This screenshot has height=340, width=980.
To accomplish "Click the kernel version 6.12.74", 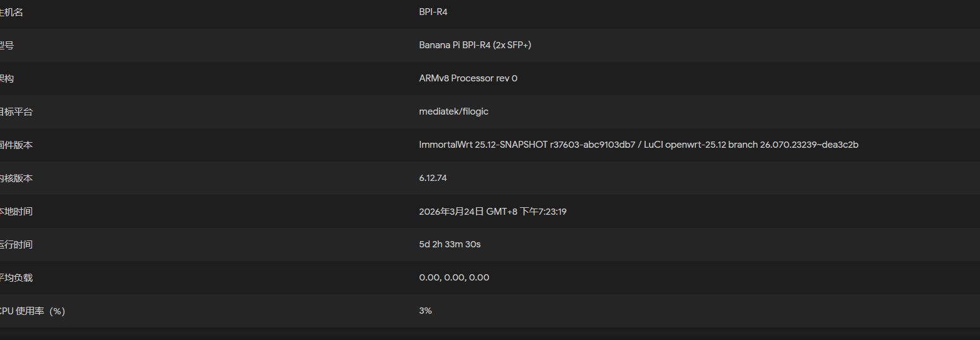I will [433, 178].
